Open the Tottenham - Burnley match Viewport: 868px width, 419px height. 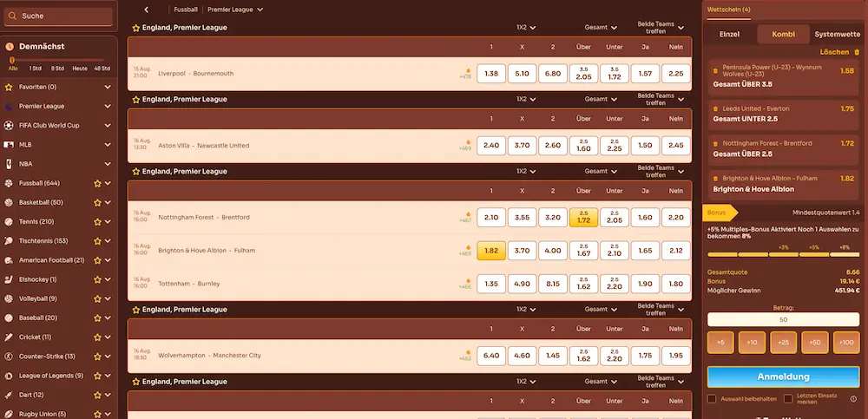188,284
